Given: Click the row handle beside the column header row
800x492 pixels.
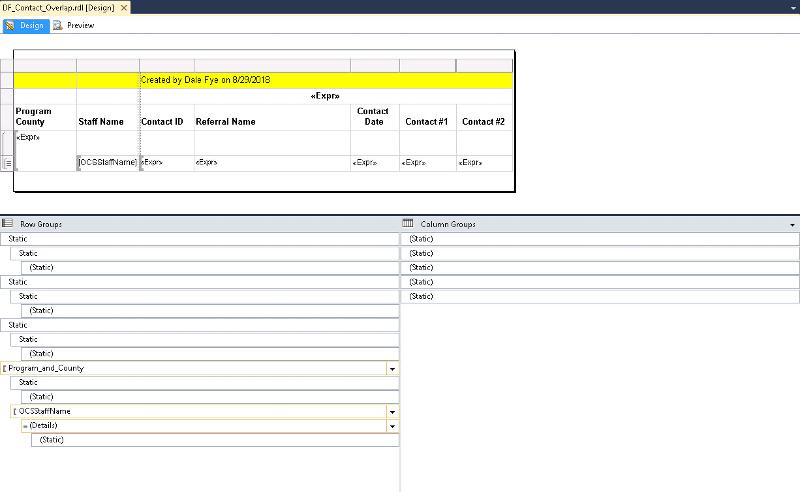Looking at the screenshot, I should pyautogui.click(x=7, y=117).
